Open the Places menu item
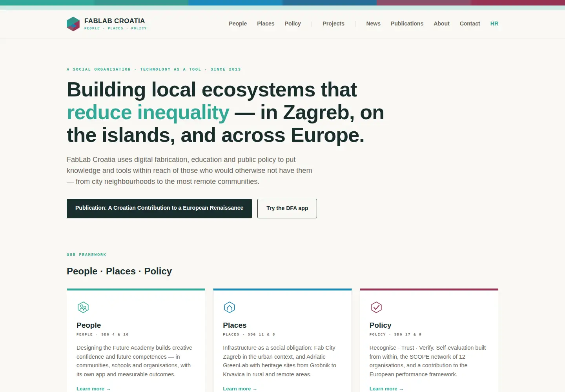Screen dimensions: 565x392 click(266, 24)
